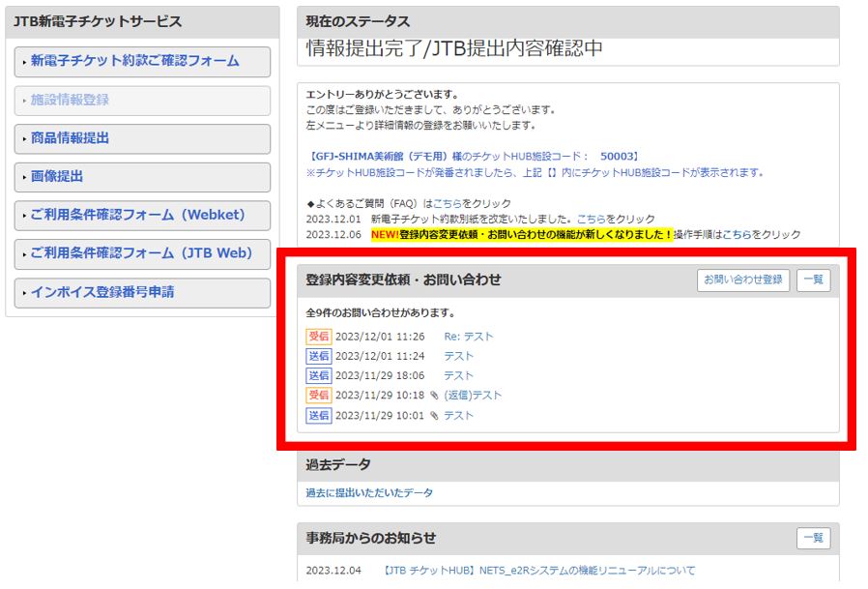This screenshot has height=589, width=868.
Task: Click the お問い合わせ登録 button
Action: tap(742, 280)
